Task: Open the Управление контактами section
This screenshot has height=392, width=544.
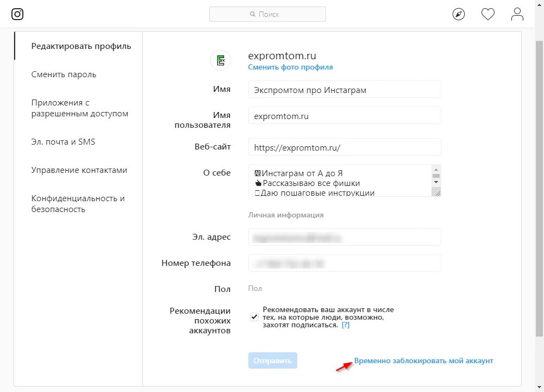Action: [79, 170]
